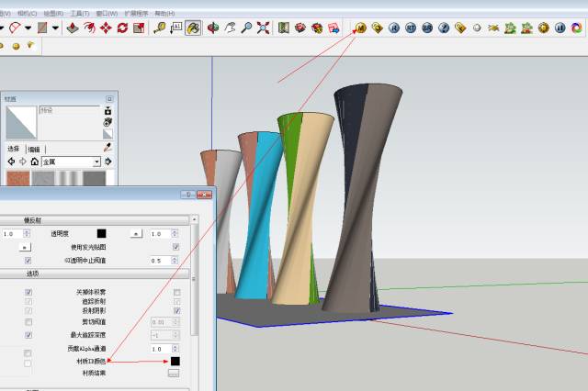Viewport: 588px width, 391px height.
Task: Pick the eyedropper sample paint tool
Action: 107,147
